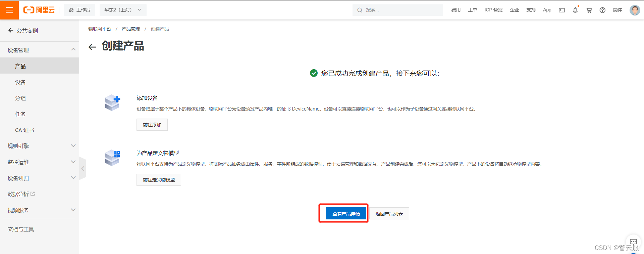Viewport: 644px width, 254px height.
Task: Select 产品 in the sidebar
Action: pyautogui.click(x=40, y=66)
